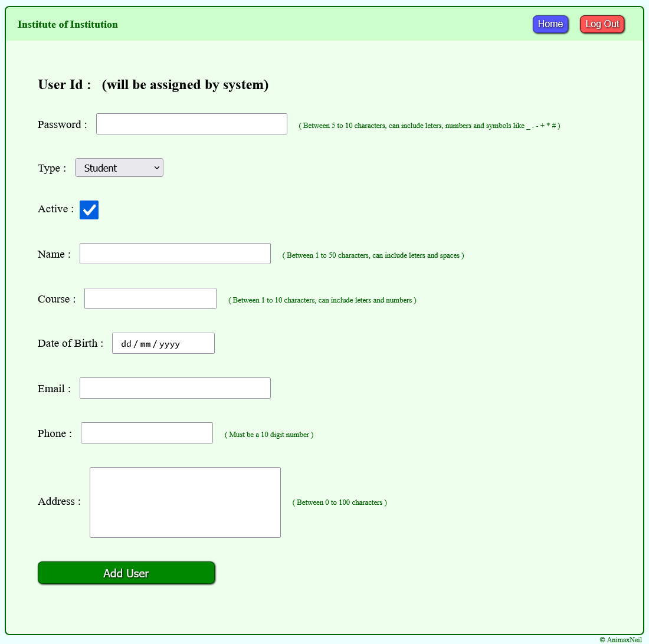Click the Home button
This screenshot has height=644, width=649.
point(550,24)
